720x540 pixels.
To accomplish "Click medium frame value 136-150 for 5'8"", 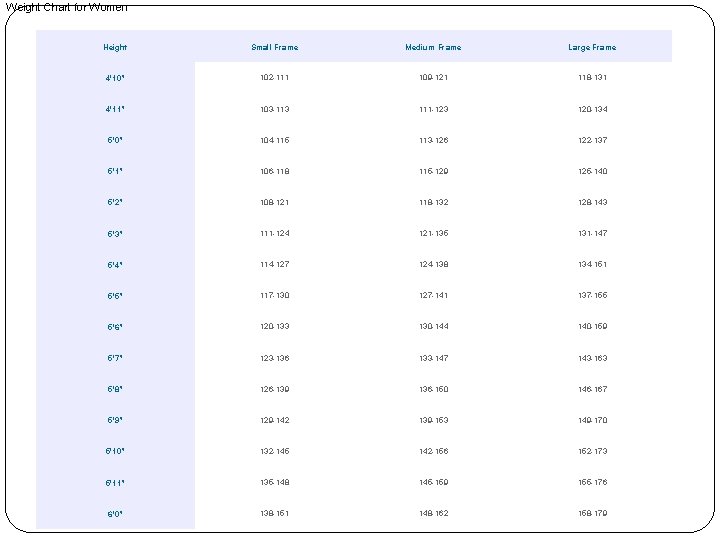I will (433, 389).
